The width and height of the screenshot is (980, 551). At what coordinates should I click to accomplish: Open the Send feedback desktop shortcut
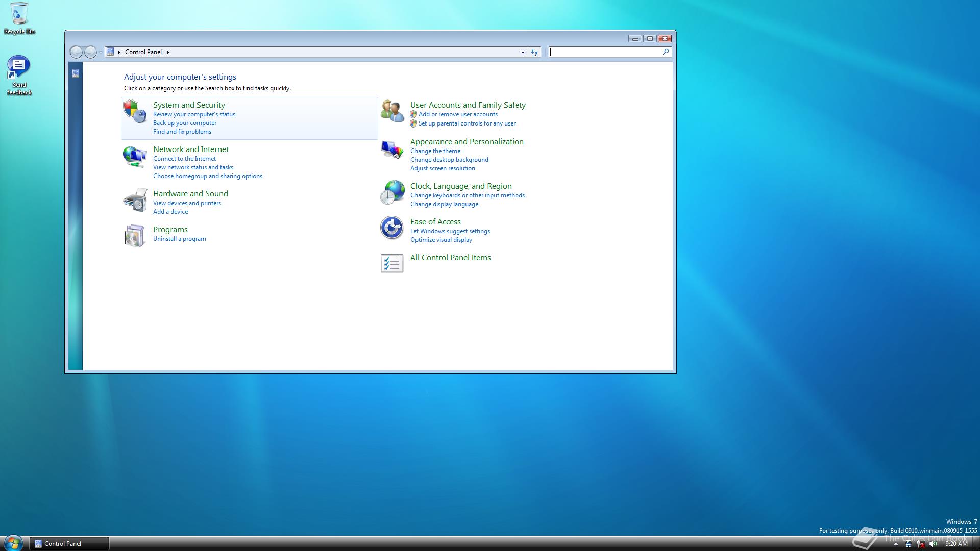[x=19, y=76]
